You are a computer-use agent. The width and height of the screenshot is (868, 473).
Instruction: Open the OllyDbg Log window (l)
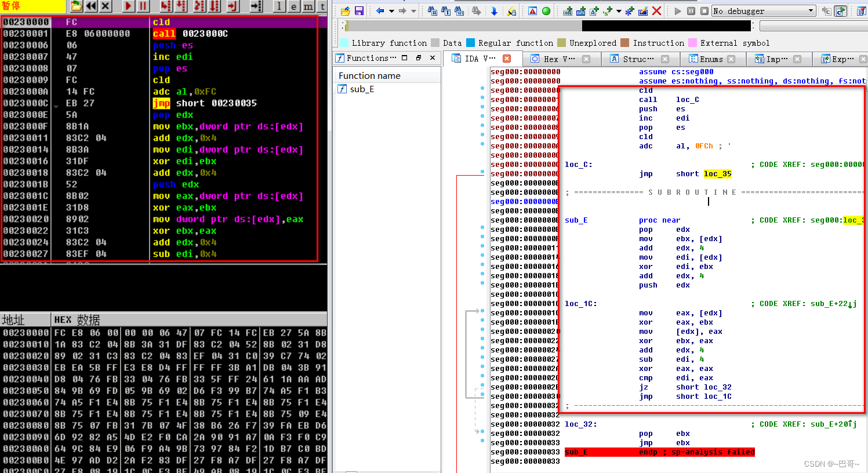[x=279, y=6]
